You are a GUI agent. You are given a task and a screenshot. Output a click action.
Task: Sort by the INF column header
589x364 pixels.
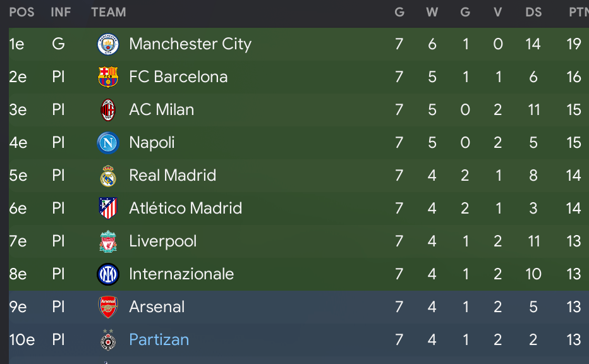coord(61,13)
